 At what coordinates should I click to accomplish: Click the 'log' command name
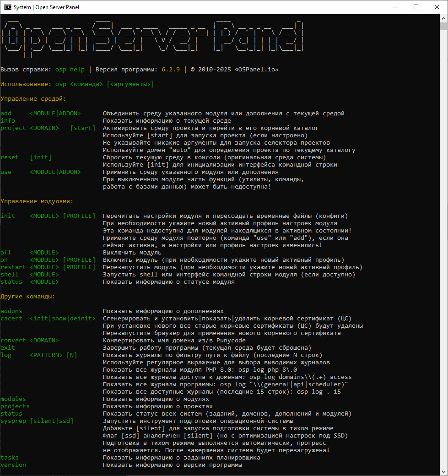click(6, 355)
